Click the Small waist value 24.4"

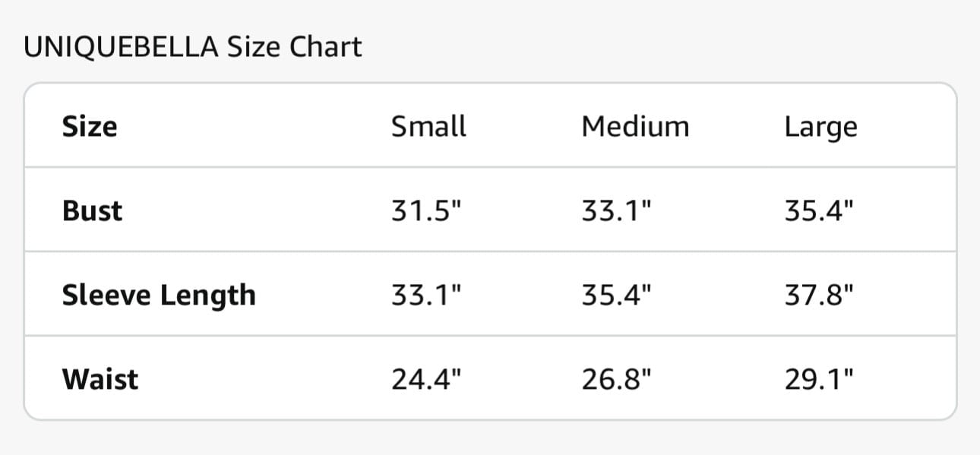(x=426, y=378)
